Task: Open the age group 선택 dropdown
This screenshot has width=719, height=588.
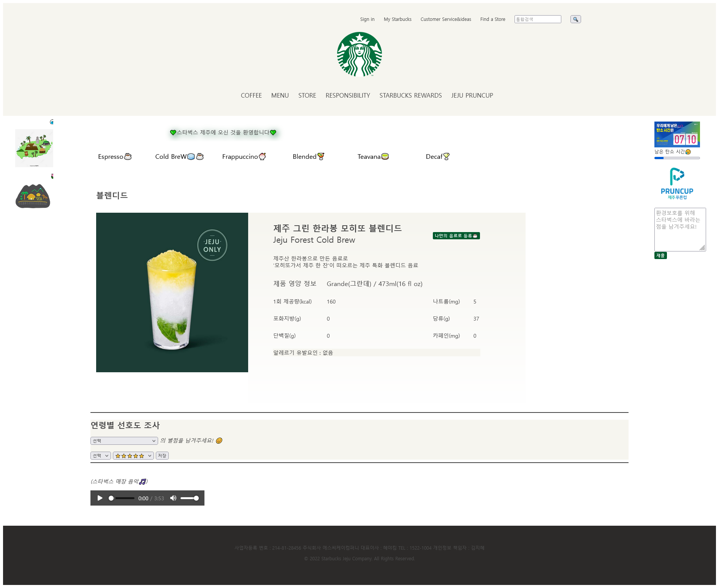Action: (x=124, y=441)
